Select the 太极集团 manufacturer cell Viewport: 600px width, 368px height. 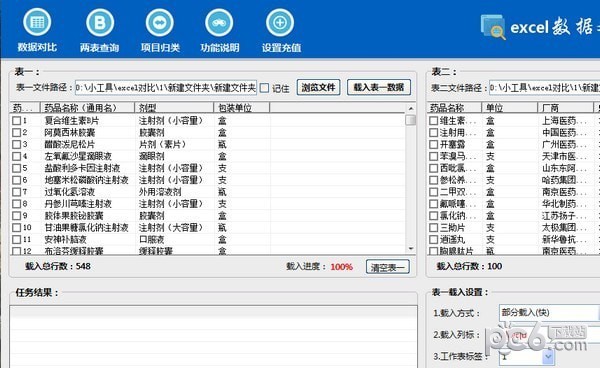click(564, 228)
